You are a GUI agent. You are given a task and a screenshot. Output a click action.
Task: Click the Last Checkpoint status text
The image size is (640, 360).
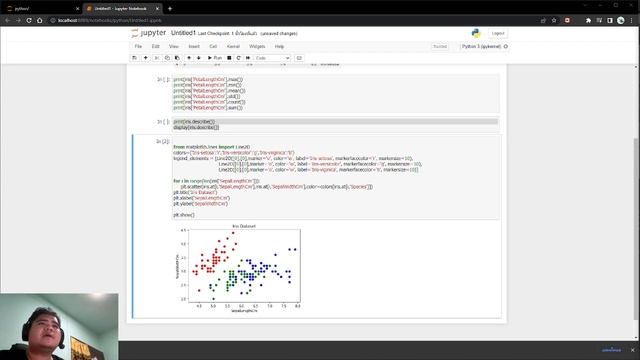(227, 33)
